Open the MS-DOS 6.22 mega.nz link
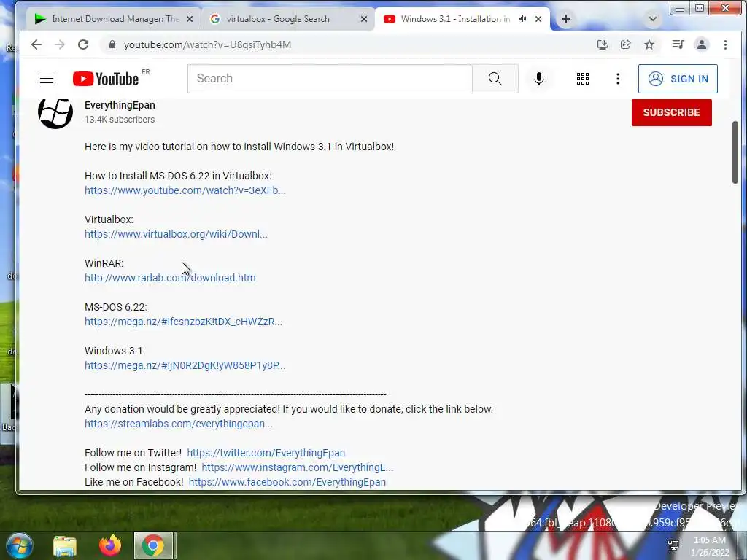747x560 pixels. coord(183,322)
